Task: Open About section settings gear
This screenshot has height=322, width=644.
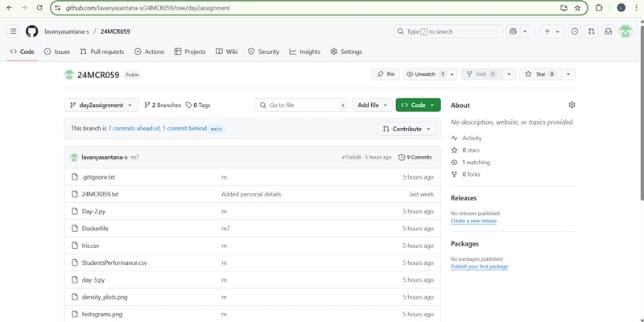Action: click(572, 105)
